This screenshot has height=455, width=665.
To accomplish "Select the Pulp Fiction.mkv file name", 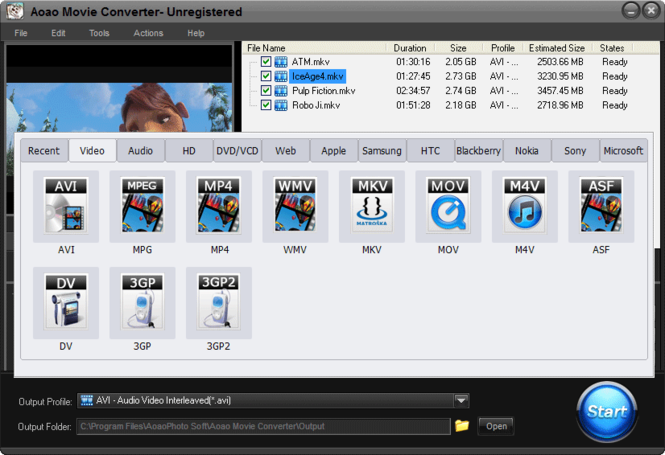I will [324, 91].
